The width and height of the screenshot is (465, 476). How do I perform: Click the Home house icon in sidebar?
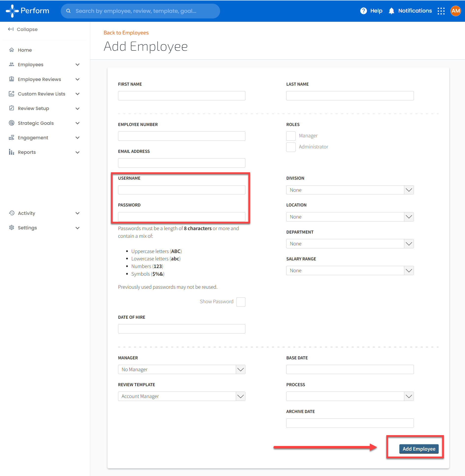[x=12, y=50]
